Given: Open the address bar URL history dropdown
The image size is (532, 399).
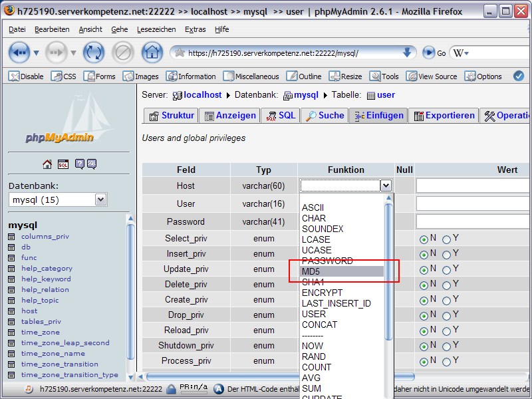Looking at the screenshot, I should click(407, 53).
